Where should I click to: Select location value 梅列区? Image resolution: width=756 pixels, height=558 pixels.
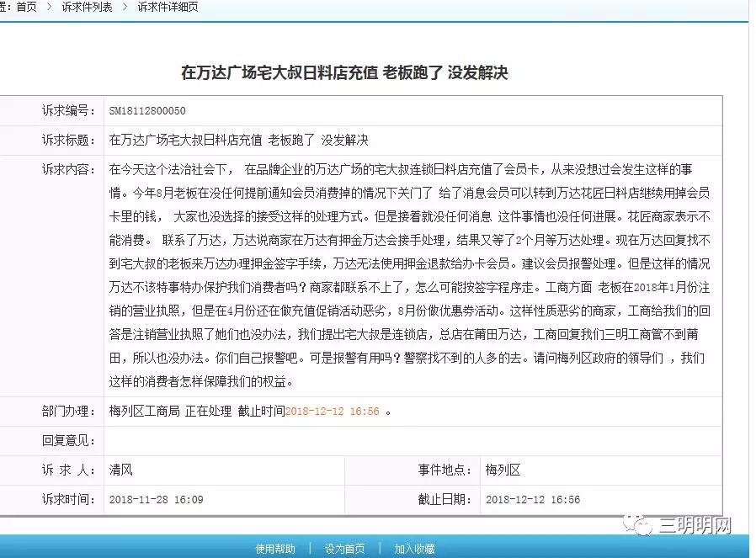coord(503,470)
